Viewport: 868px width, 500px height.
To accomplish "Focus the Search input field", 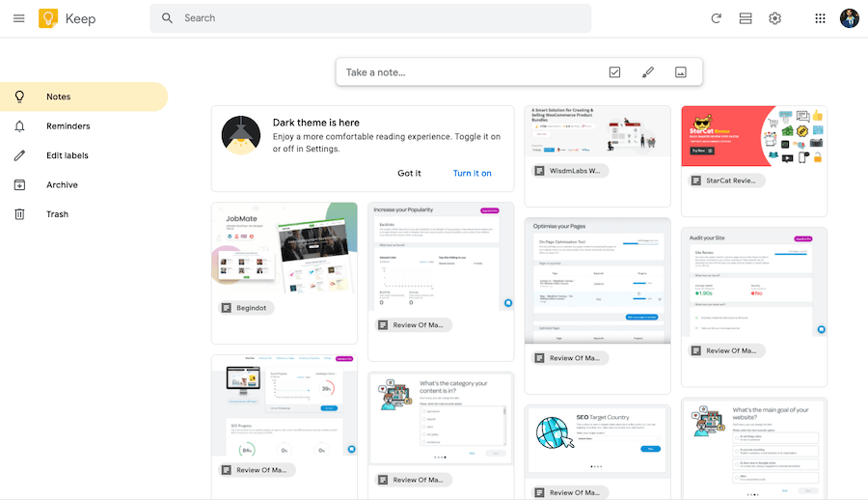I will pos(370,18).
